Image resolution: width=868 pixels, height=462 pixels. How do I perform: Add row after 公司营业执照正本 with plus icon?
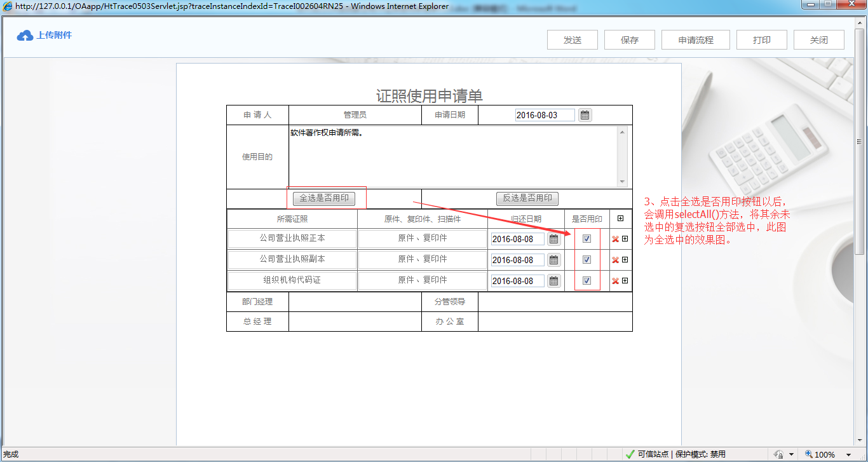click(x=625, y=239)
